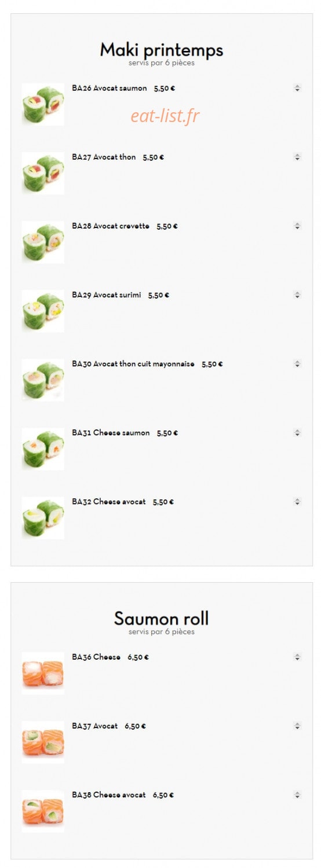
Task: Click quantity stepper for BA31 Cheese saumon
Action: [x=297, y=432]
